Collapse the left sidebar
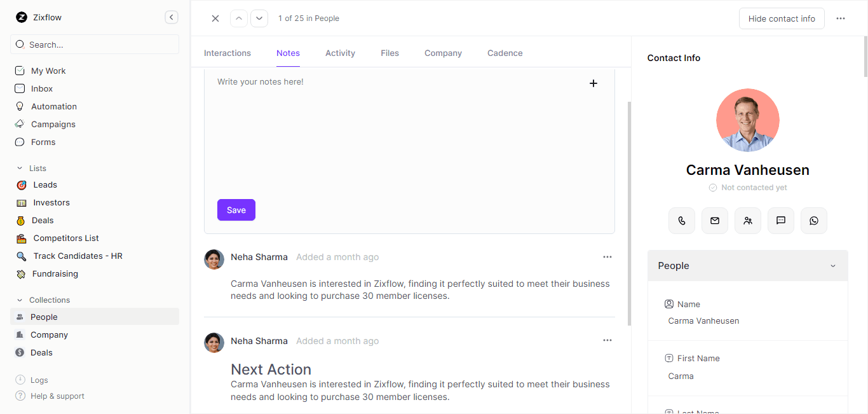868x414 pixels. pos(171,17)
